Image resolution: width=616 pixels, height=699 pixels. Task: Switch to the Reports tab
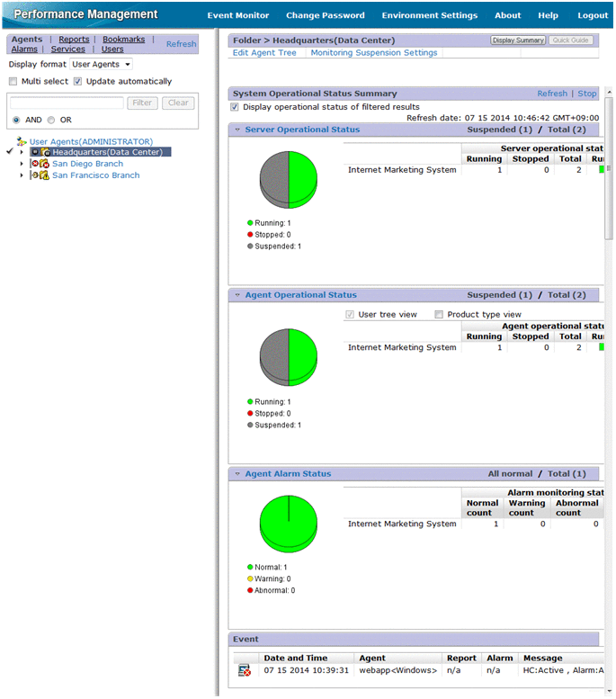74,40
